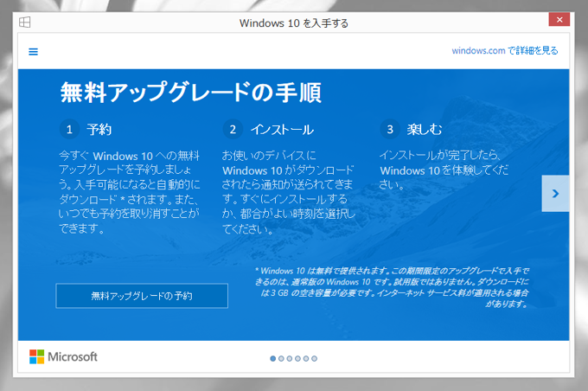
Task: Click the 楽しむ step title
Action: point(425,130)
